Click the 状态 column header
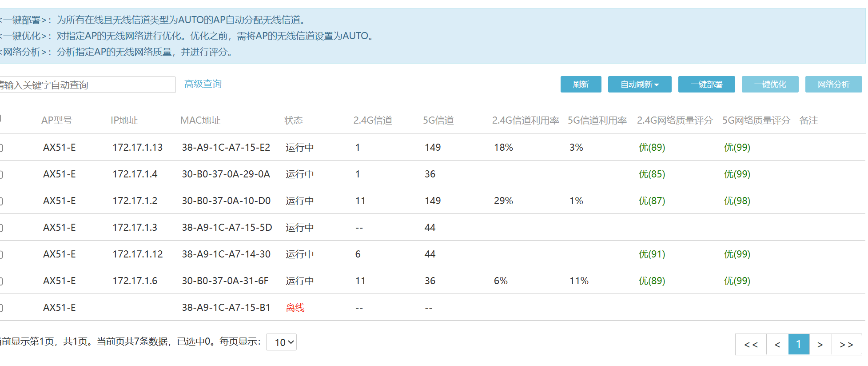Viewport: 868px width, 366px height. (293, 121)
